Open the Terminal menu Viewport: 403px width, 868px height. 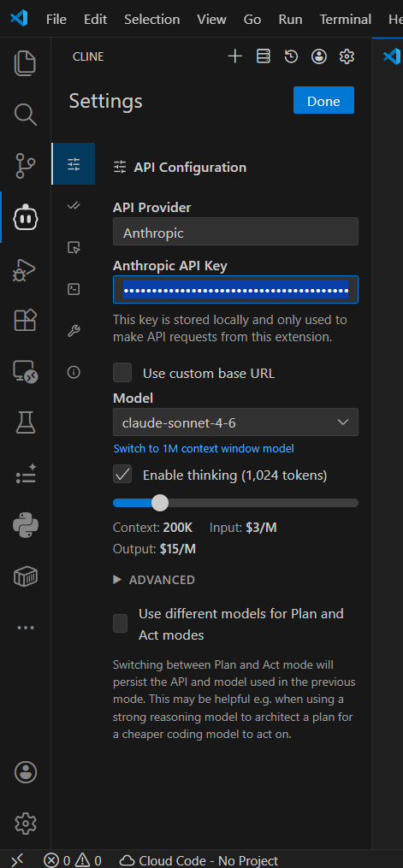(346, 20)
